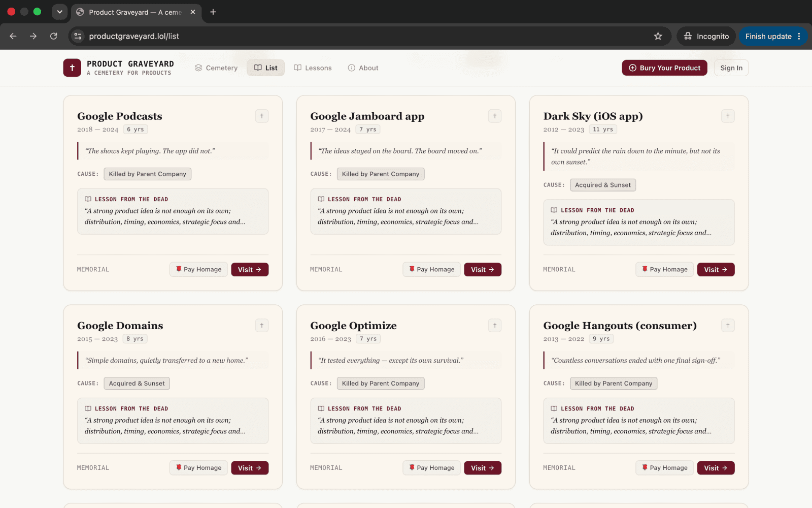
Task: Click tombstone icon on Google Domains card
Action: [x=262, y=325]
